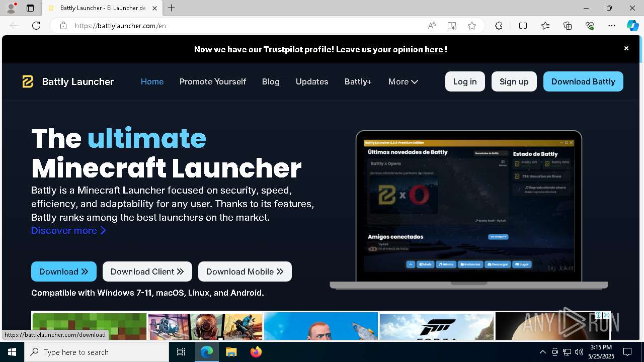Add this page to favorites

click(x=472, y=26)
